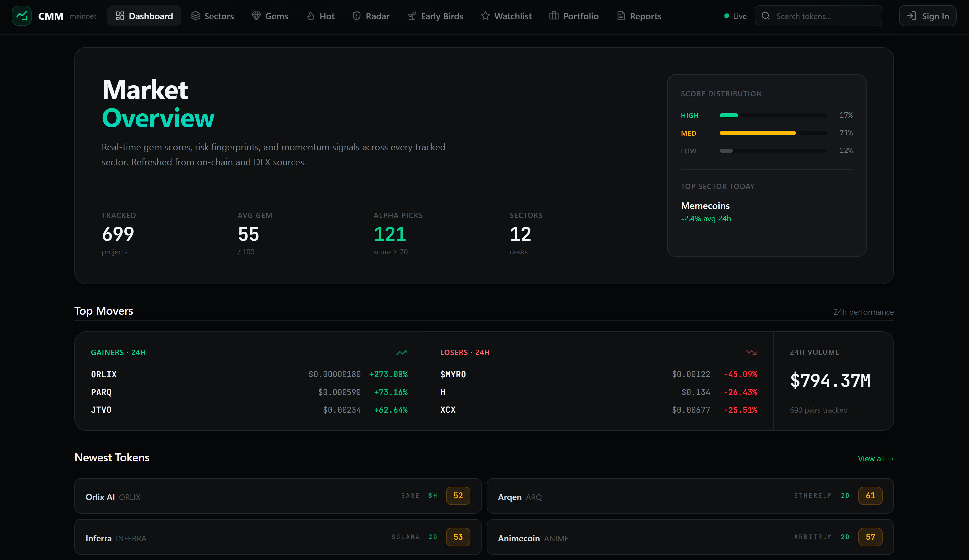Open the Sectors tab
The width and height of the screenshot is (969, 560).
(x=212, y=16)
